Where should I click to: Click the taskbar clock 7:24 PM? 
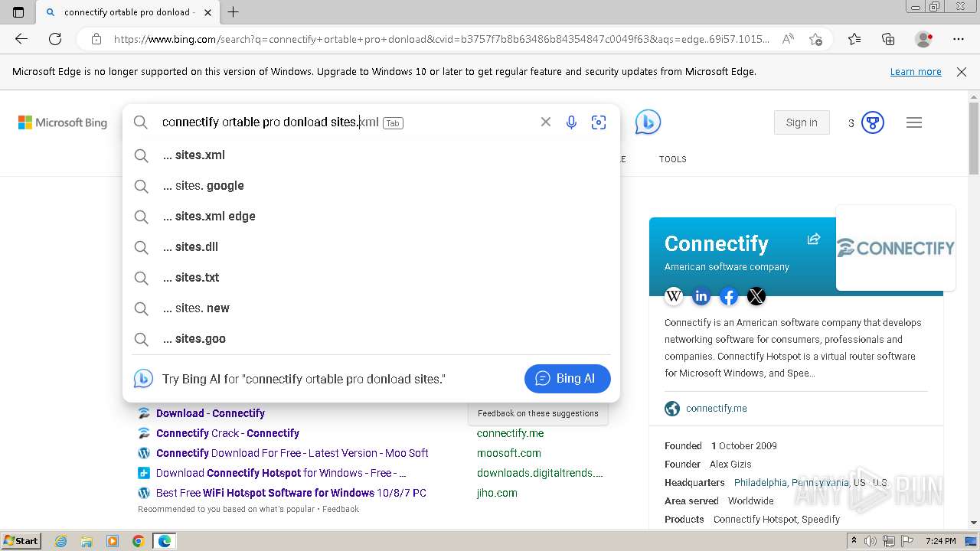[x=940, y=541]
